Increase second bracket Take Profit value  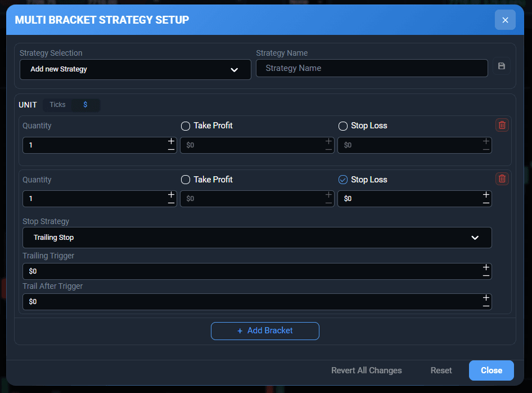pyautogui.click(x=328, y=195)
